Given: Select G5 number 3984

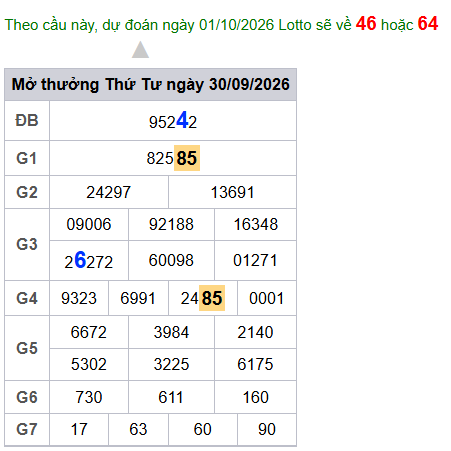Looking at the screenshot, I should tap(171, 332).
